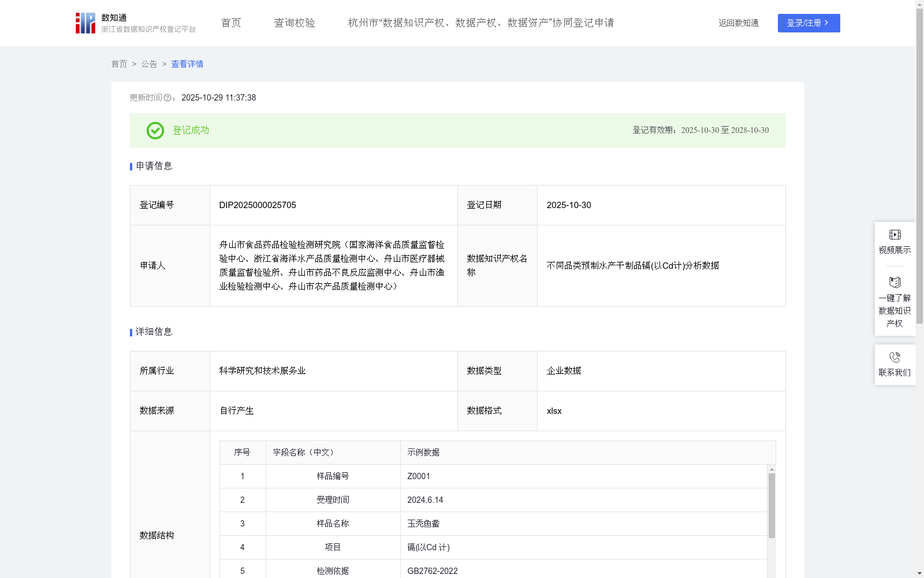Click sample value 镉(以Cd 计)
This screenshot has width=924, height=578.
click(429, 547)
